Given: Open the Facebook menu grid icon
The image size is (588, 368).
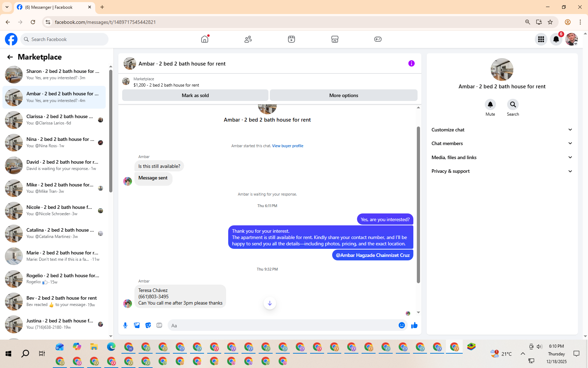Looking at the screenshot, I should click(541, 39).
